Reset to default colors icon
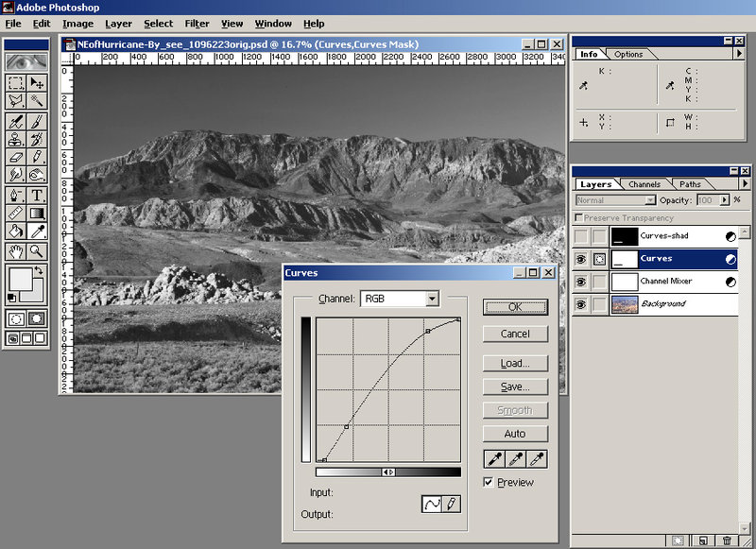 [x=12, y=298]
